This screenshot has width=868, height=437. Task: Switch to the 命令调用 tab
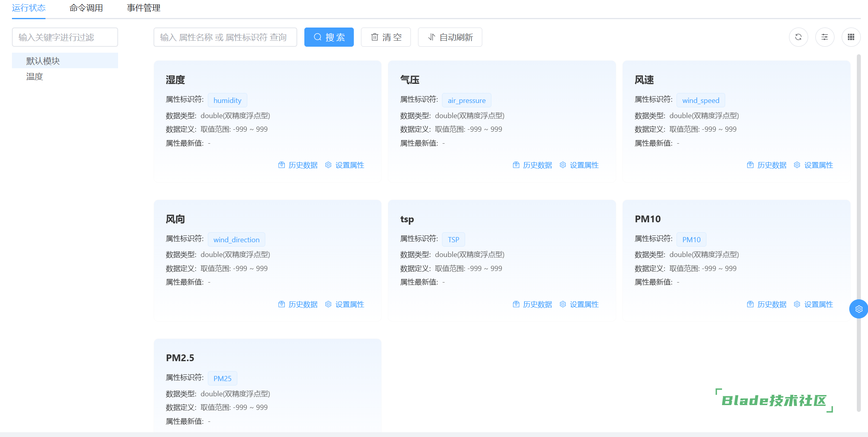click(x=86, y=8)
